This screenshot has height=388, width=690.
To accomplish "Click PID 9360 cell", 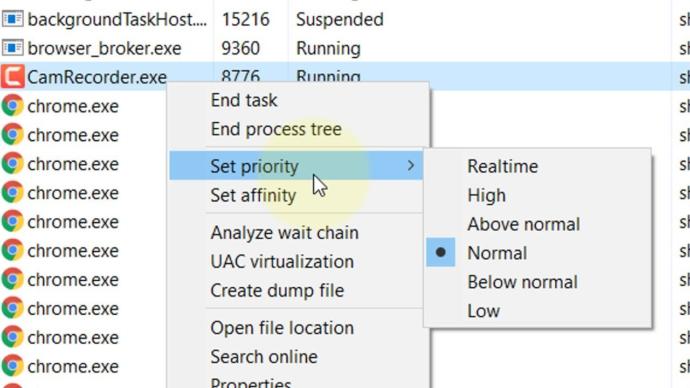I will (x=240, y=48).
